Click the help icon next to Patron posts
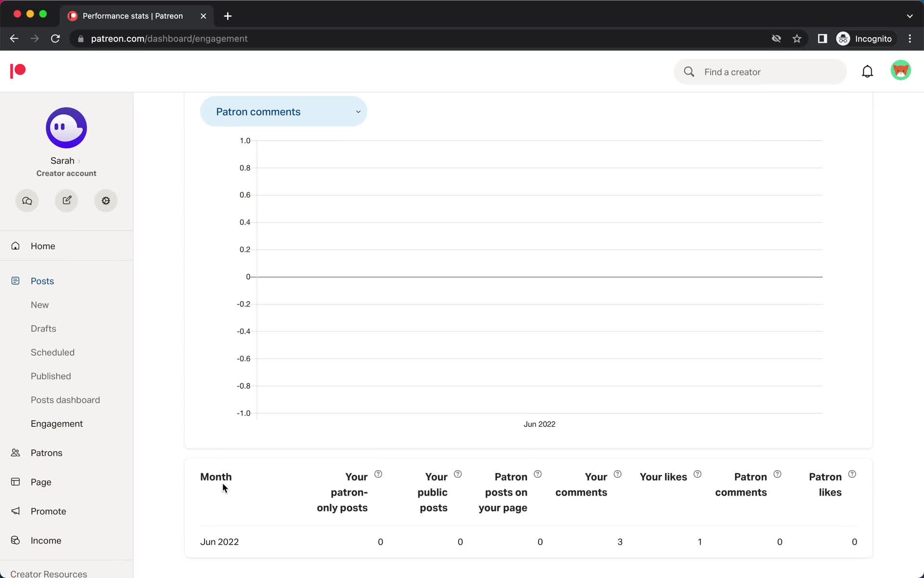 click(x=537, y=473)
